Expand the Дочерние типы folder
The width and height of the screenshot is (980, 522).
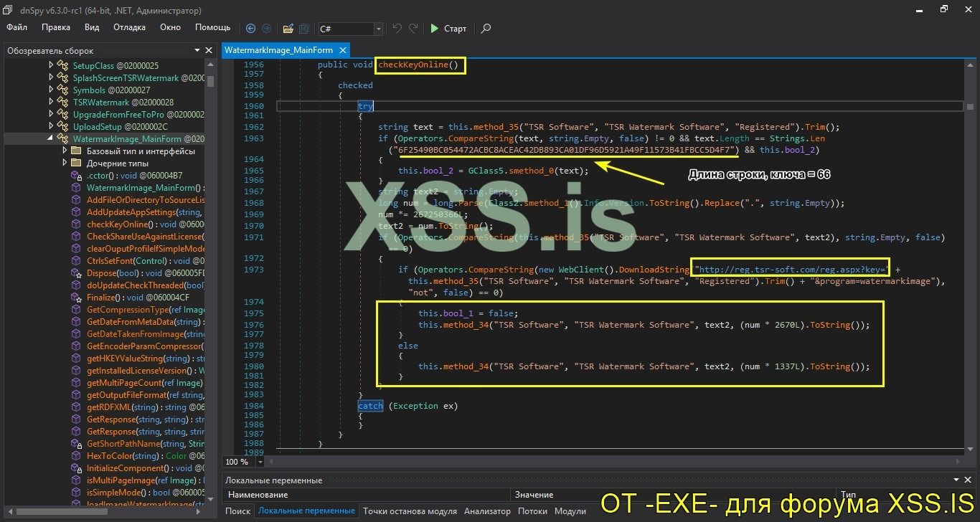65,163
